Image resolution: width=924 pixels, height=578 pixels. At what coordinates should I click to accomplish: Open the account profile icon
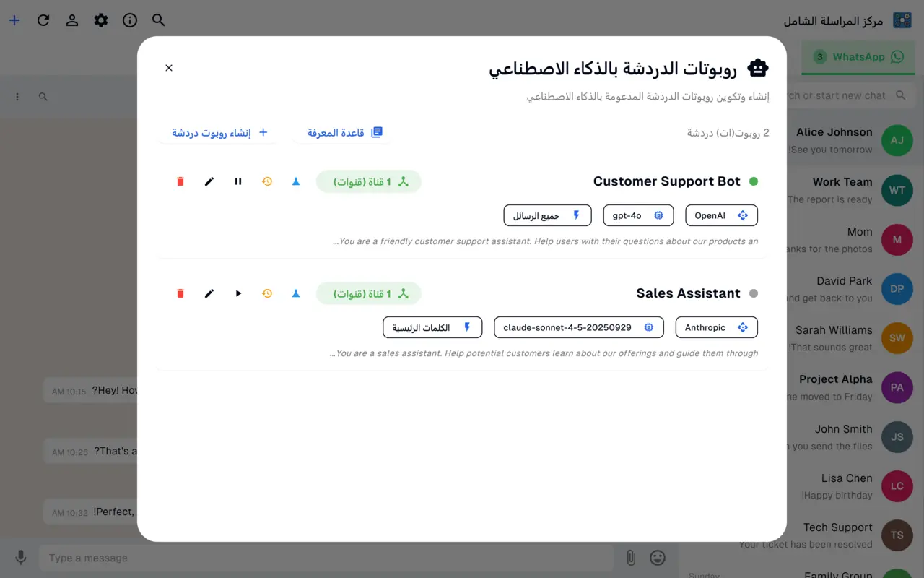72,20
